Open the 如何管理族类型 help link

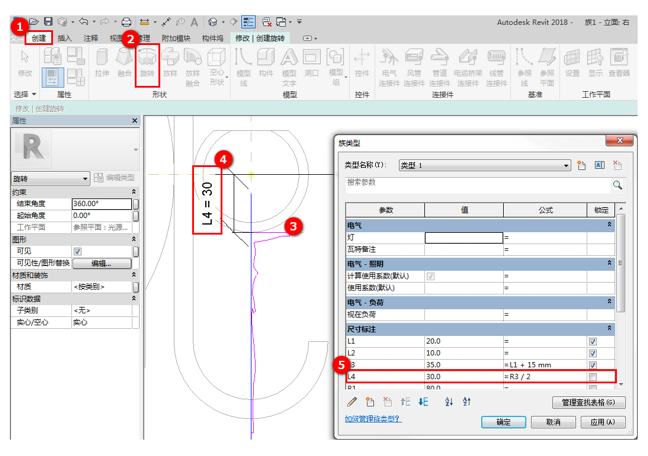tap(373, 419)
